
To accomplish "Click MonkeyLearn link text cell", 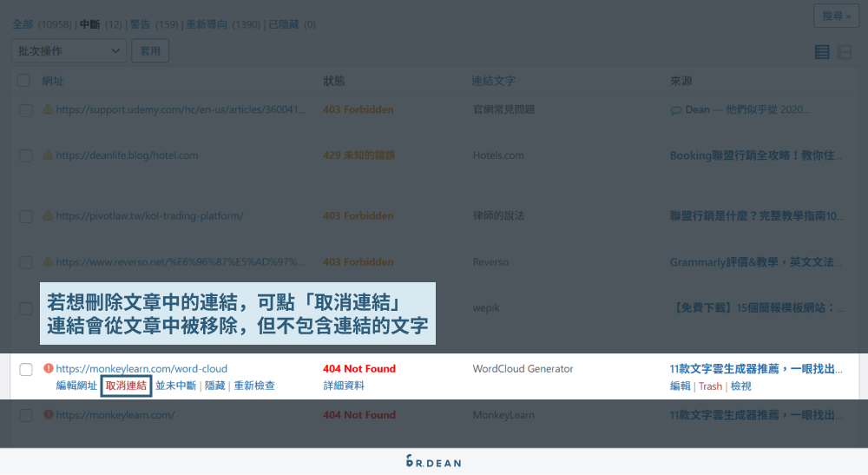I will tap(503, 414).
